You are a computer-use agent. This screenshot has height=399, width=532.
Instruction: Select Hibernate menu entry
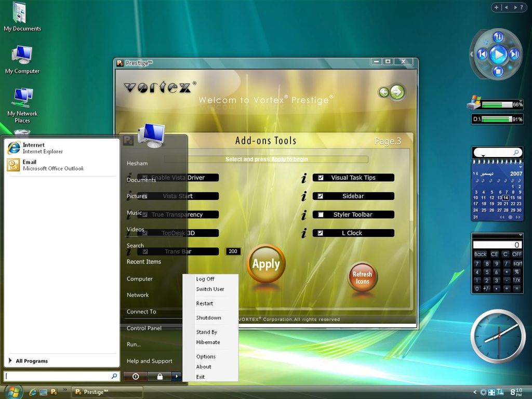[208, 342]
